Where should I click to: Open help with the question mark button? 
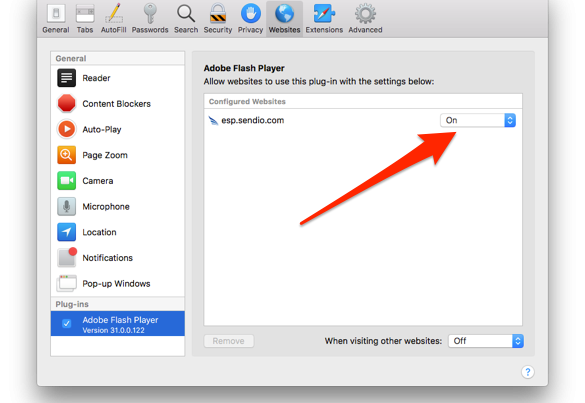tap(528, 372)
